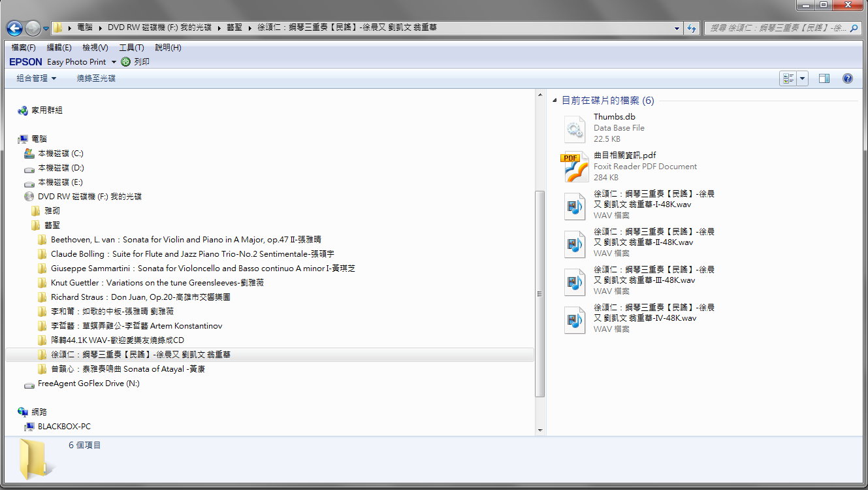
Task: Open the 組合管理 dropdown menu
Action: [36, 78]
